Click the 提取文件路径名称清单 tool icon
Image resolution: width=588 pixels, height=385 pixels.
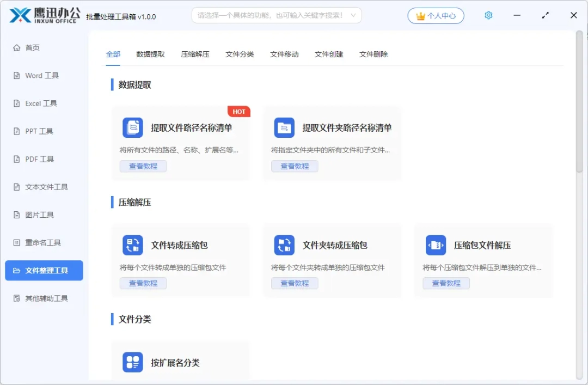[x=132, y=126]
